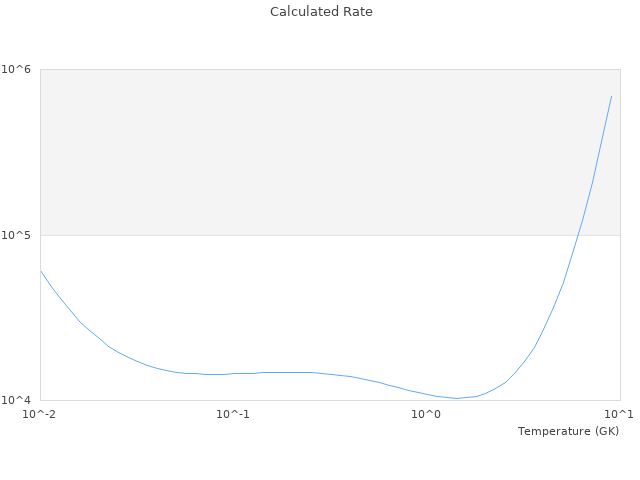Viewport: 640px width, 480px height.
Task: Select the 10^5 y-axis tick label
Action: point(19,235)
